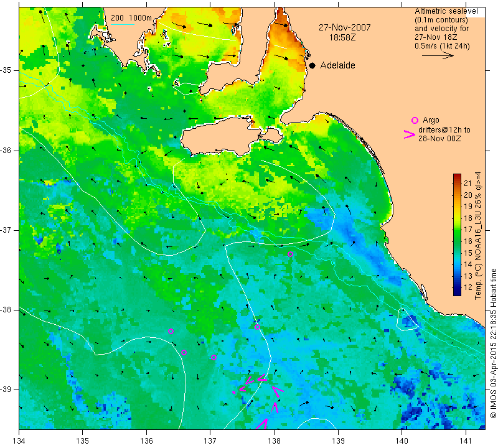Click the Argo float circle near 137.1E, 38.6S
This screenshot has height=448, width=498.
[214, 358]
